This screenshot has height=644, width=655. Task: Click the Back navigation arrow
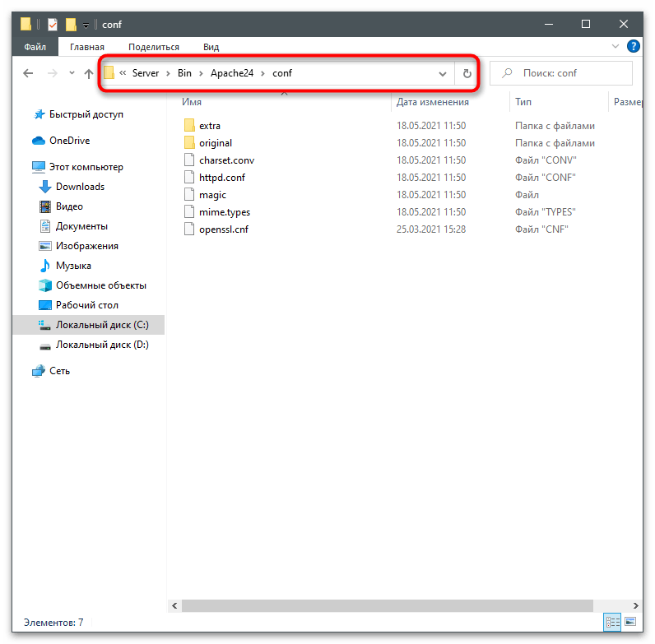pos(28,73)
